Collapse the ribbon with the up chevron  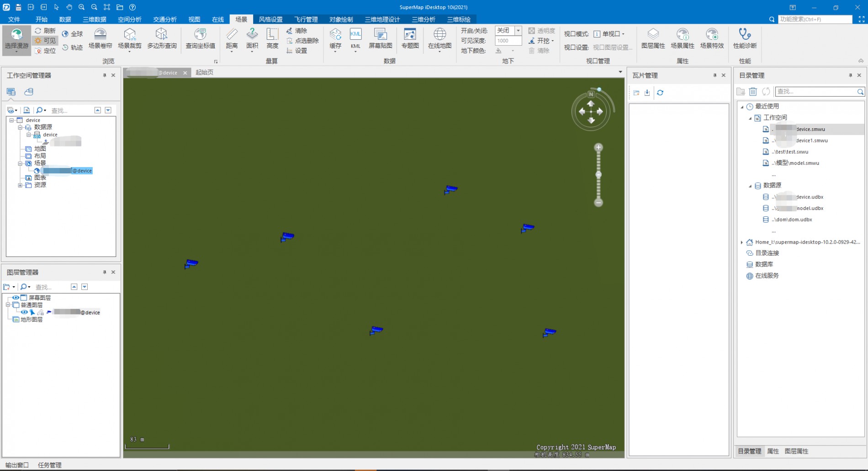[x=861, y=61]
